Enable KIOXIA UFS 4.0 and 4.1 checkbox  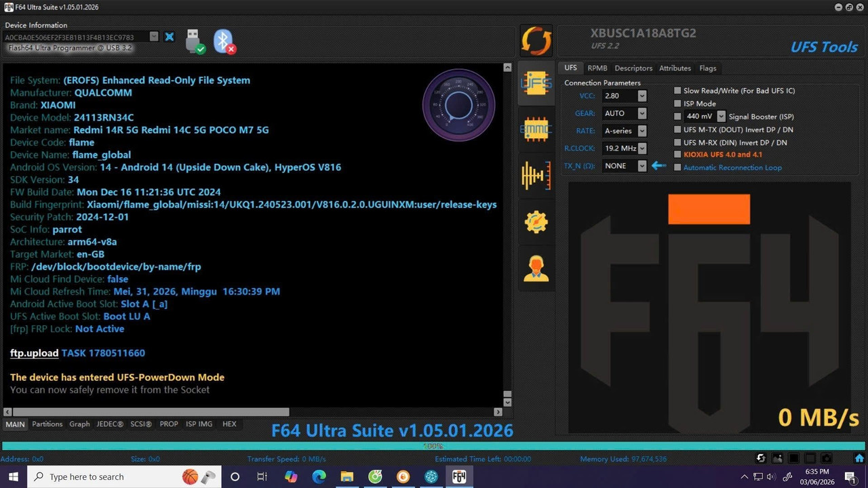point(677,155)
